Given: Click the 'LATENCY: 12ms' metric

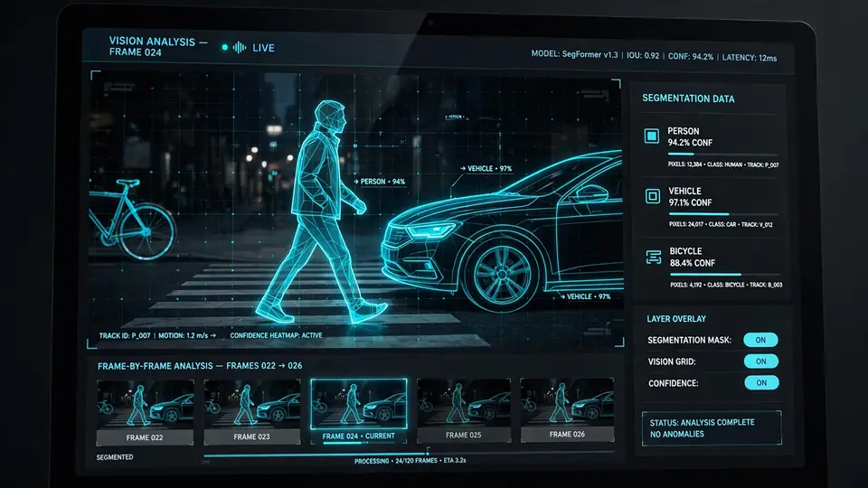Looking at the screenshot, I should 750,58.
